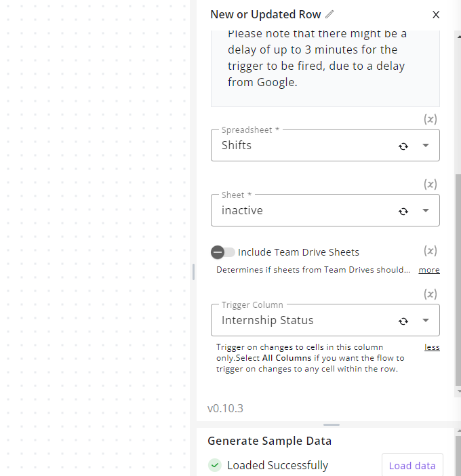Click the settings panel vertical scrollbar

[x=458, y=279]
